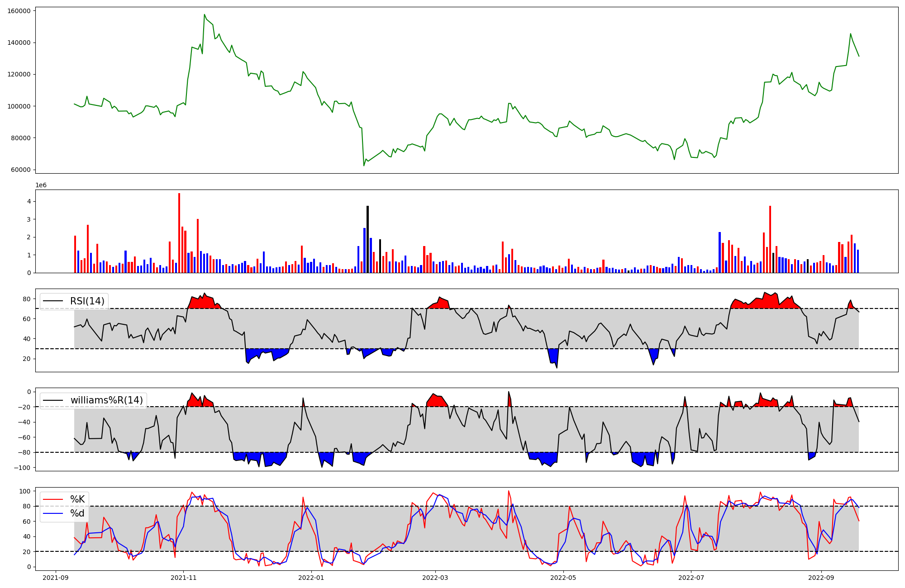Click the 2022-09 x-axis date label
The height and width of the screenshot is (588, 905).
pos(821,578)
